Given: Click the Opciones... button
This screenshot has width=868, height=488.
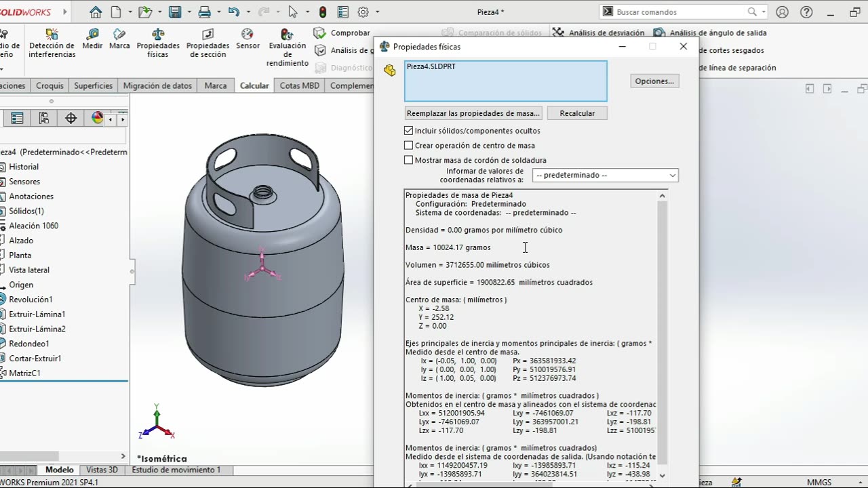Looking at the screenshot, I should (x=654, y=81).
